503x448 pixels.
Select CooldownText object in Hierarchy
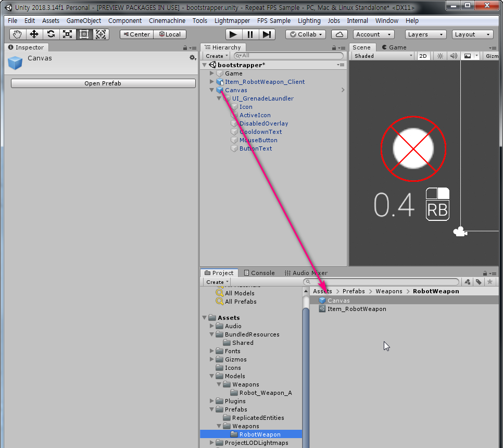260,132
